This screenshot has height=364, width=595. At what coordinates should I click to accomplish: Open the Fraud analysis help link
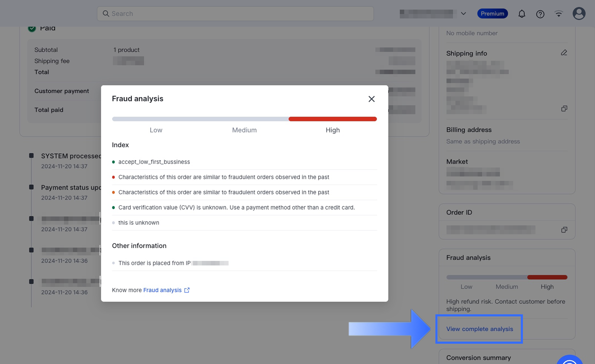pyautogui.click(x=162, y=290)
